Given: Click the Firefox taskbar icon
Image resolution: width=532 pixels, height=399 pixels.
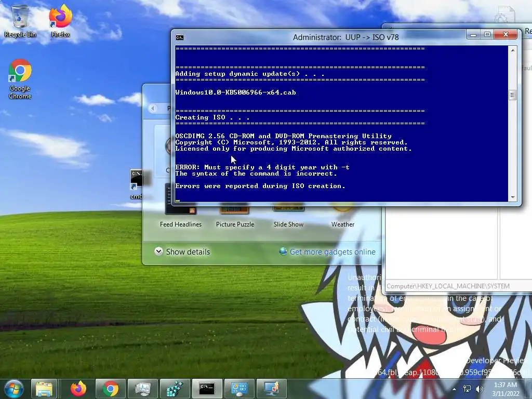Looking at the screenshot, I should coord(78,389).
